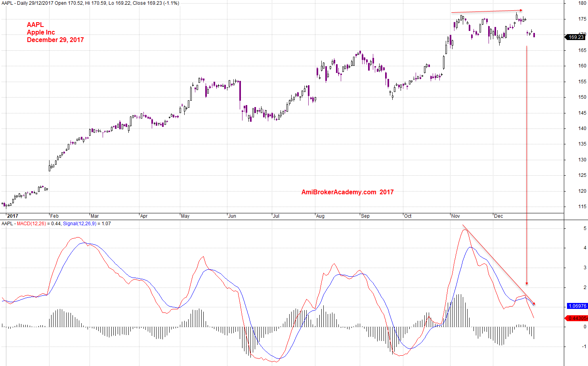
Task: Click the 135 price axis label
Action: click(582, 144)
